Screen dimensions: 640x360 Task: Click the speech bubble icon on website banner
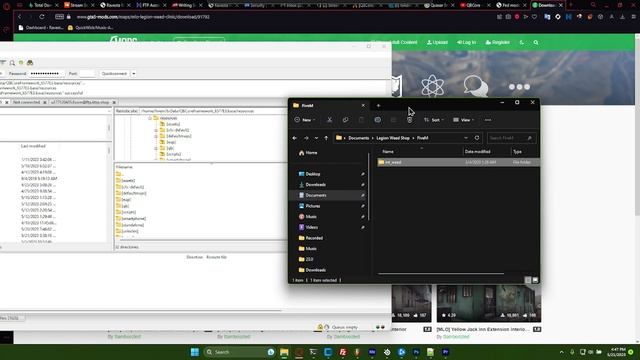coord(476,86)
